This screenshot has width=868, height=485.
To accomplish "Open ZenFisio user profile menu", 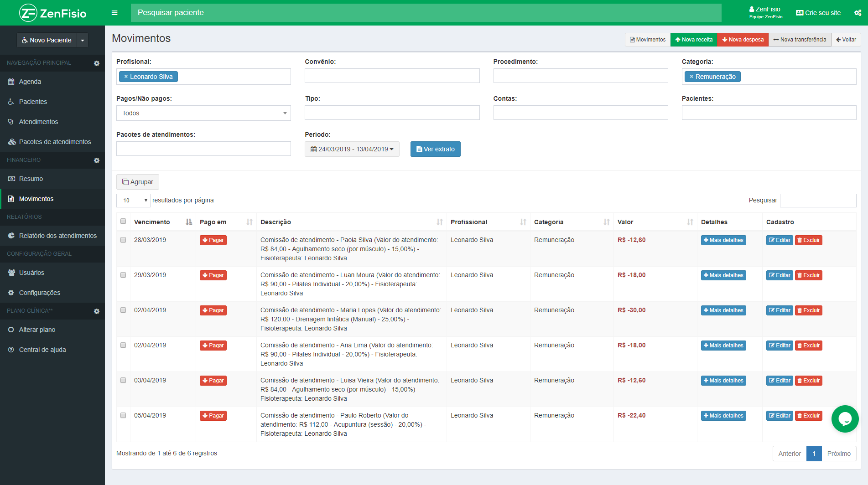I will [x=765, y=13].
